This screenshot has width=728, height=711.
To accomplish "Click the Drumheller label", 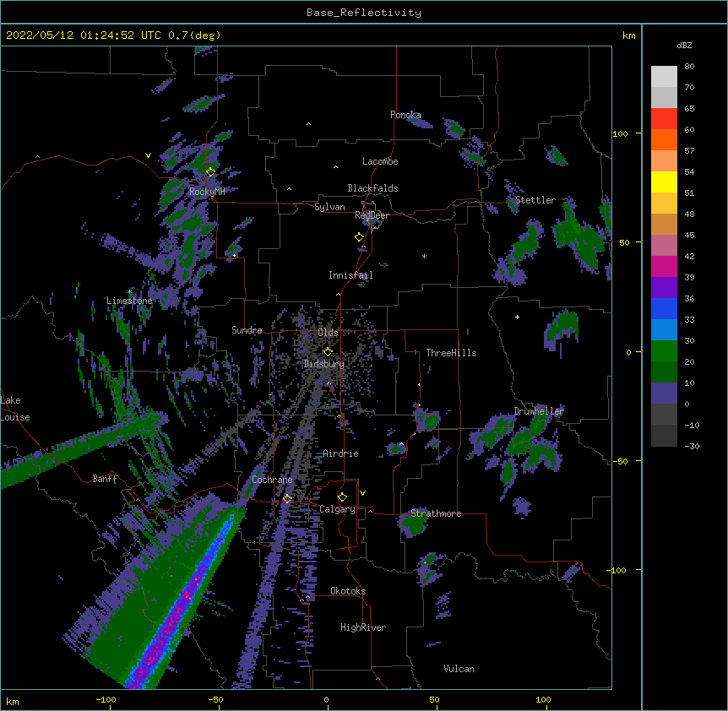I will tap(539, 411).
